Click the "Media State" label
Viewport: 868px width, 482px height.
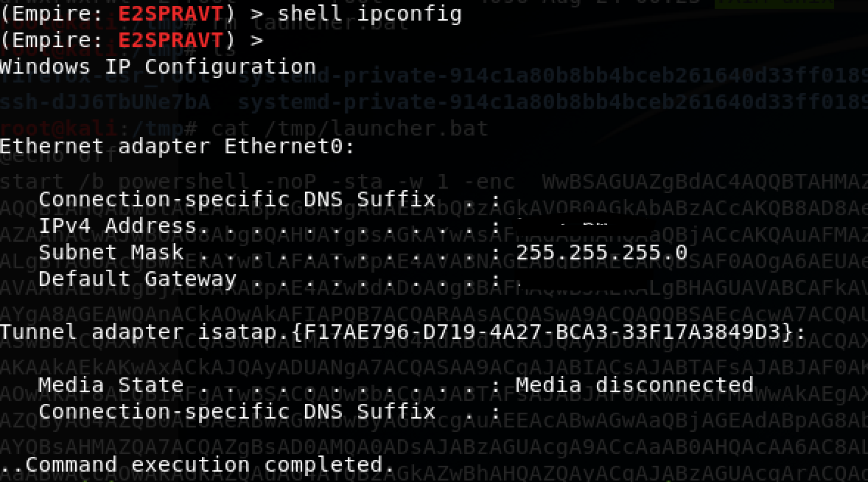(x=111, y=385)
